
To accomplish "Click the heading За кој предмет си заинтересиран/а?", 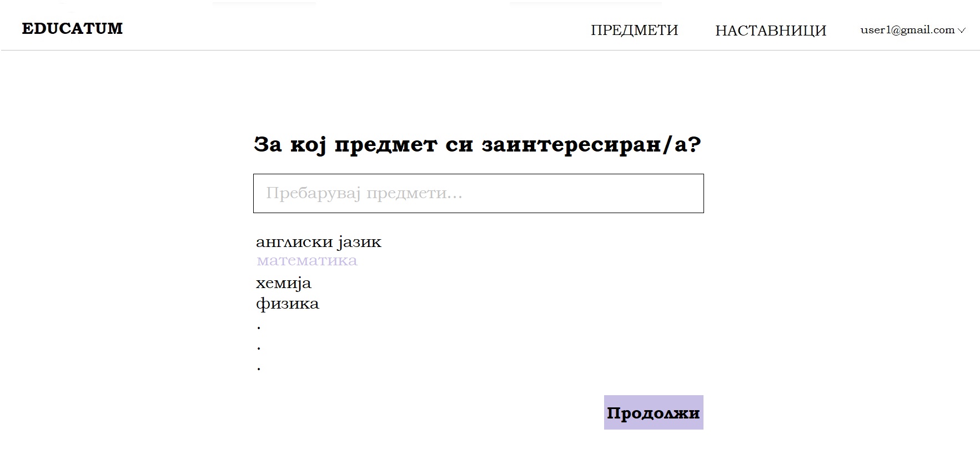I will pyautogui.click(x=478, y=144).
